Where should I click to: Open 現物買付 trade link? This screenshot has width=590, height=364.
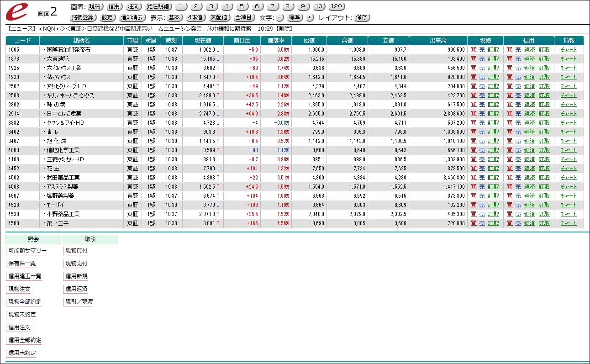(76, 251)
